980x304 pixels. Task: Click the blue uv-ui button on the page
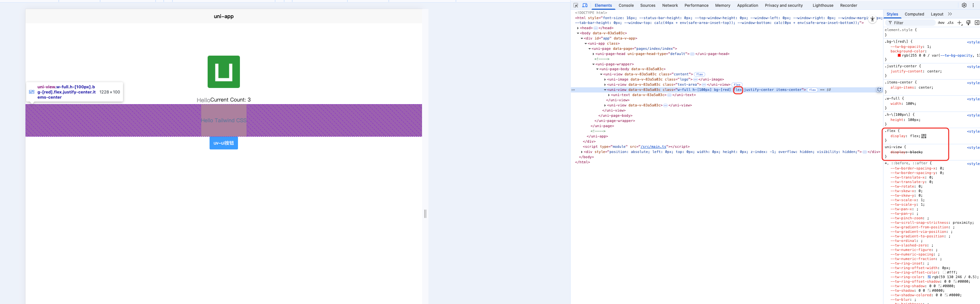[224, 143]
